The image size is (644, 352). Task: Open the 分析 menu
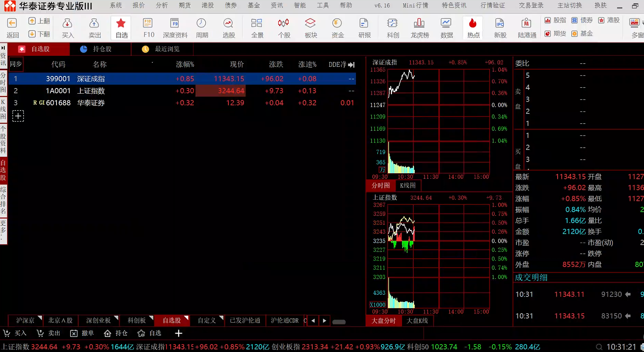(x=162, y=6)
